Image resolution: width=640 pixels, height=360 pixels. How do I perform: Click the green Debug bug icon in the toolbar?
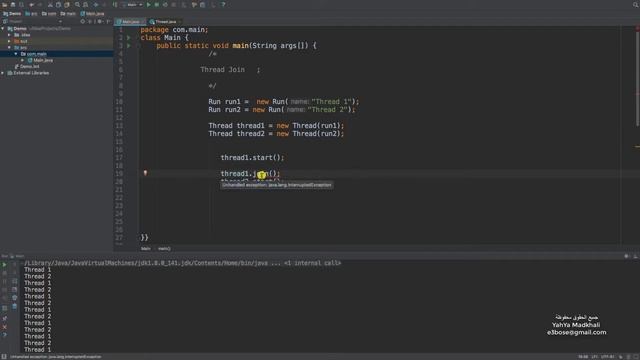[x=157, y=4]
